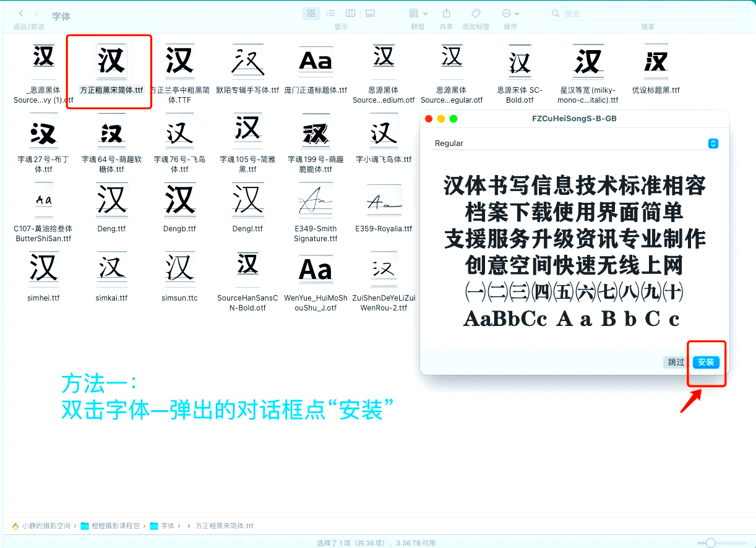Select the _思源黑体 Source...vy (1).otf file
This screenshot has width=756, height=548.
point(43,74)
